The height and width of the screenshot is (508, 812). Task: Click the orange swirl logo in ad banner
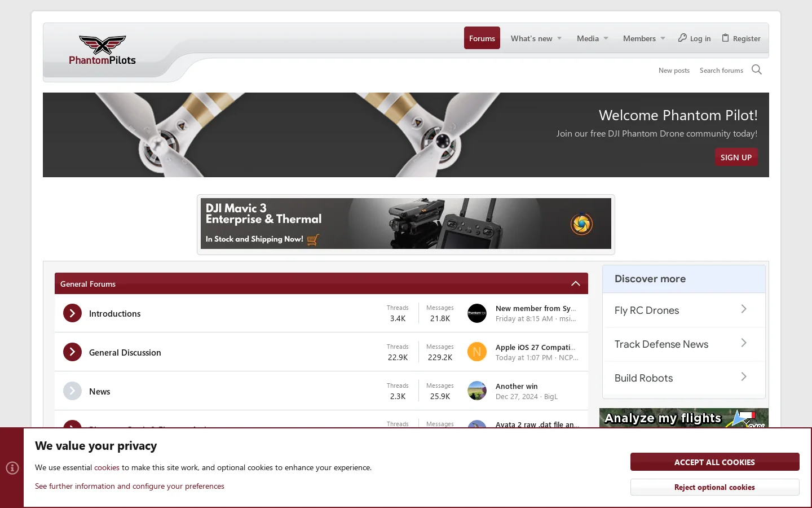click(581, 224)
